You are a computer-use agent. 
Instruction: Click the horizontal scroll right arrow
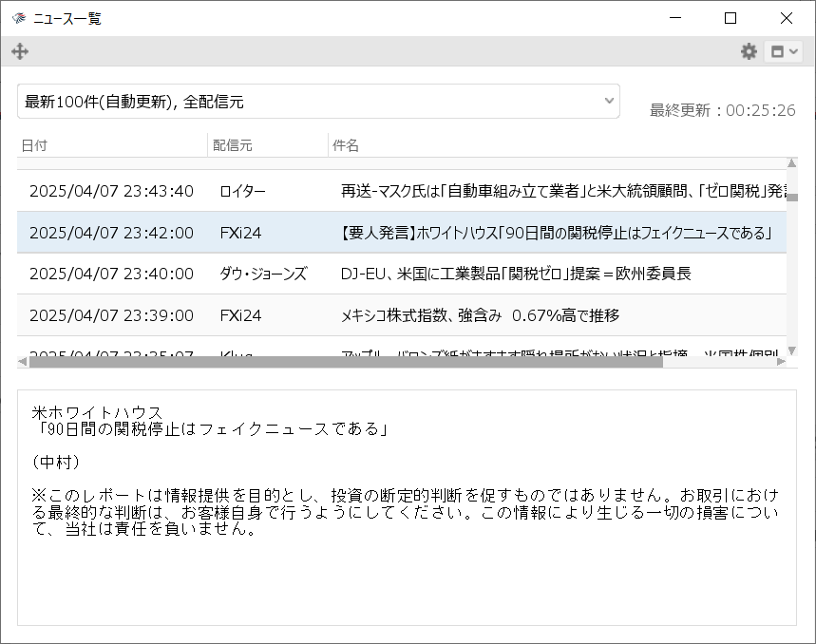pyautogui.click(x=781, y=362)
